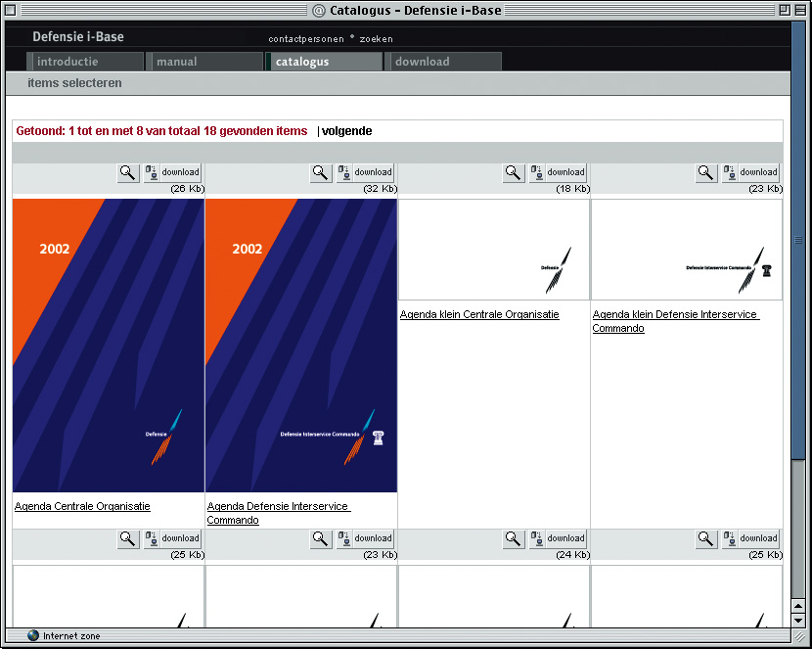This screenshot has width=812, height=649.
Task: Open the Agenda Defensie Interservice Commando link
Action: point(279,513)
